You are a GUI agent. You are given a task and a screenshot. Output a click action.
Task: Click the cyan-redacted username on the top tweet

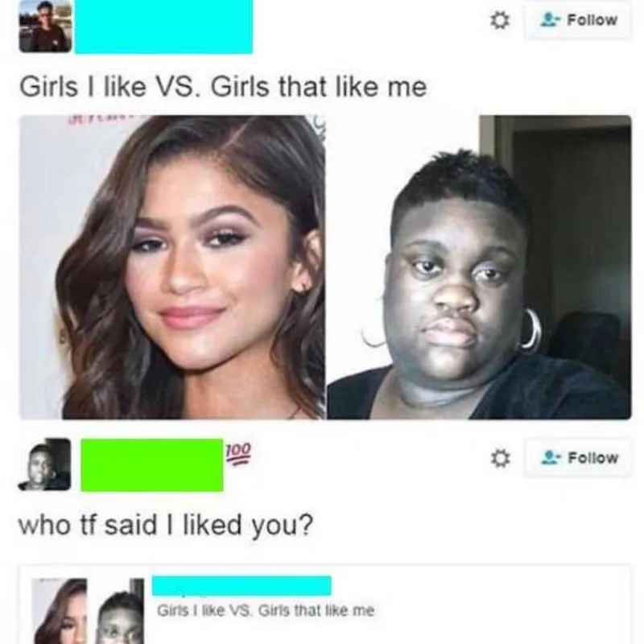pyautogui.click(x=163, y=27)
